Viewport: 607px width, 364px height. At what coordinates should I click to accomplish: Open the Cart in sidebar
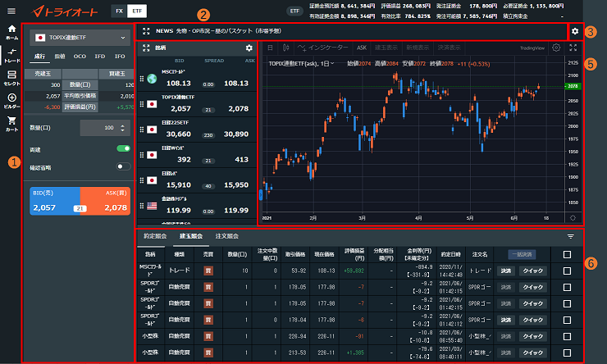click(11, 124)
